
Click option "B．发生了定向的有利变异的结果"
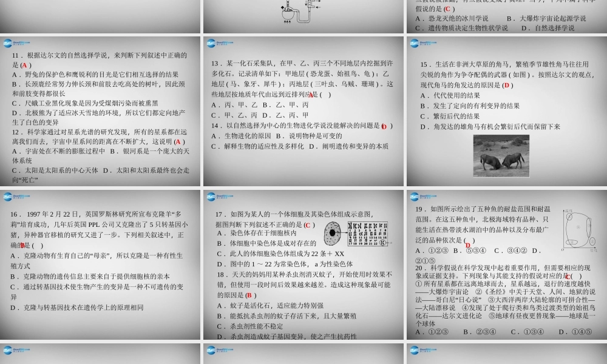point(470,106)
